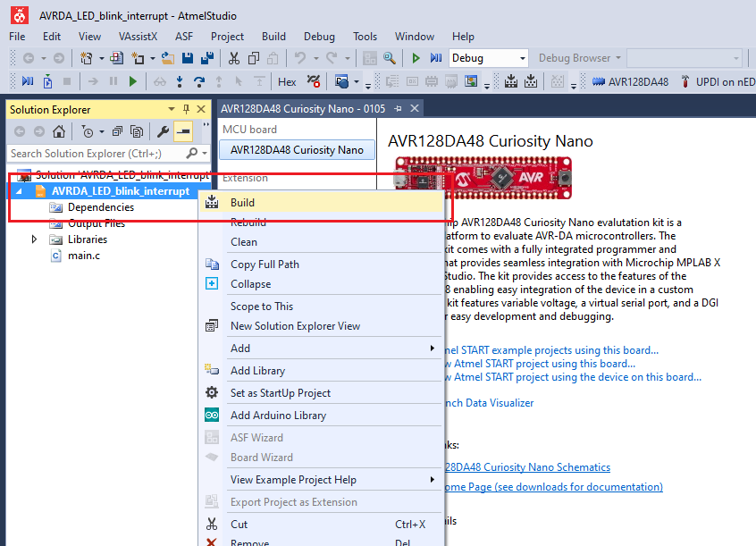Open Properties wrench icon in Solution Explorer
This screenshot has width=756, height=546.
(x=163, y=131)
